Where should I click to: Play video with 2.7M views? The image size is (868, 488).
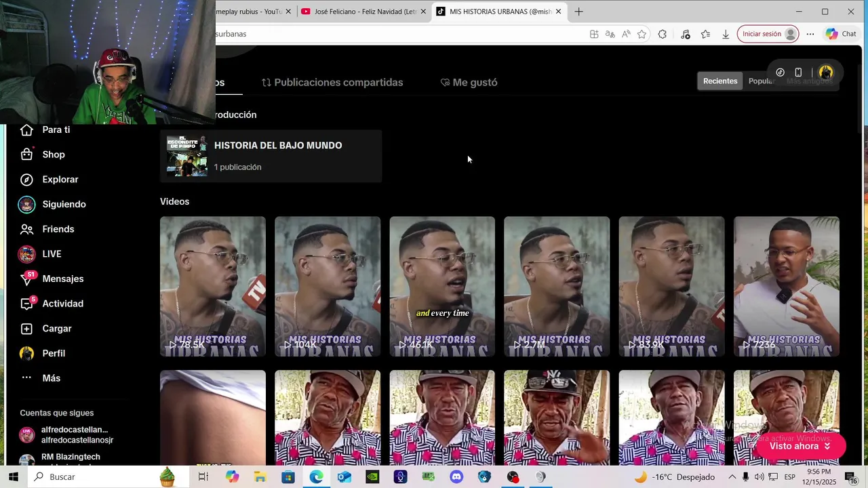tap(557, 287)
